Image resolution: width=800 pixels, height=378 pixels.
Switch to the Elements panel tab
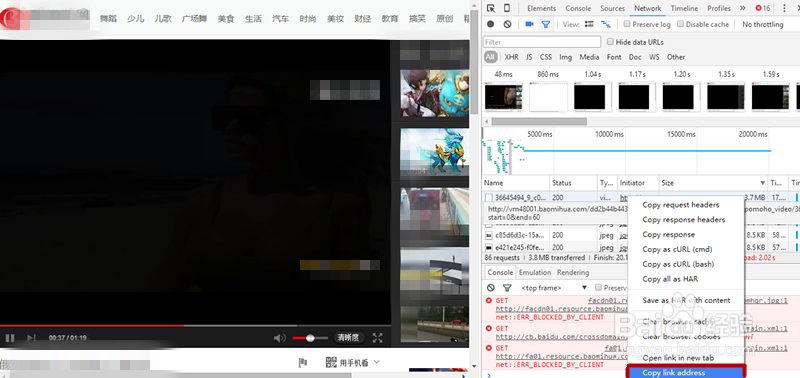coord(541,8)
